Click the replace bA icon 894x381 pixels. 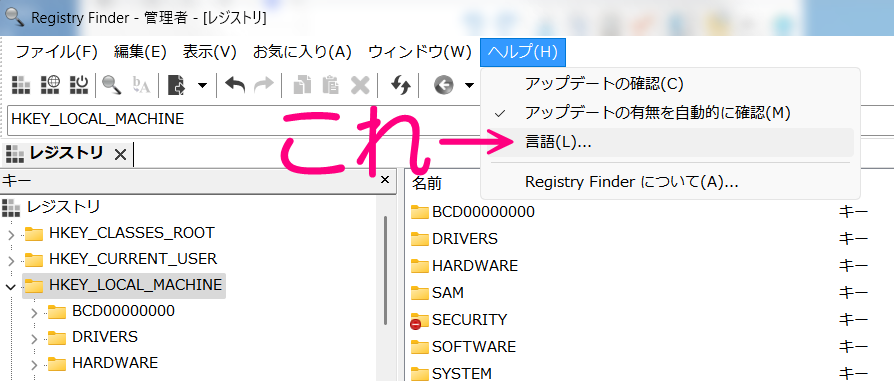pos(141,86)
